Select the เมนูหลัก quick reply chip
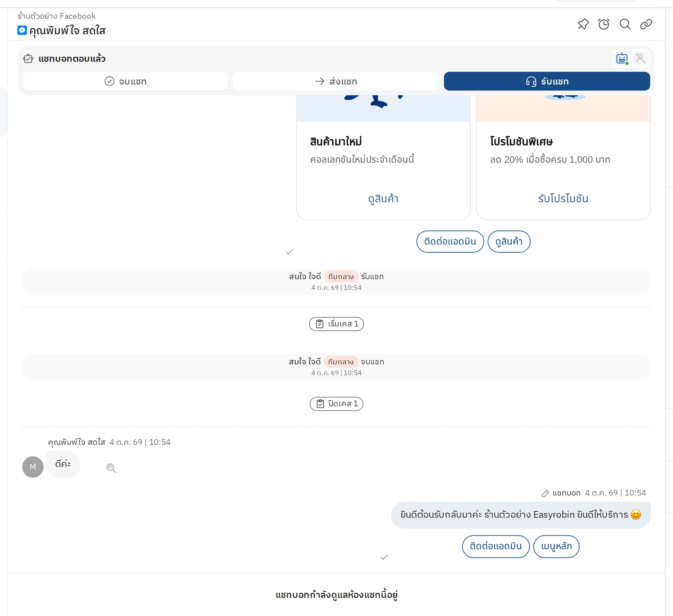 click(x=556, y=546)
